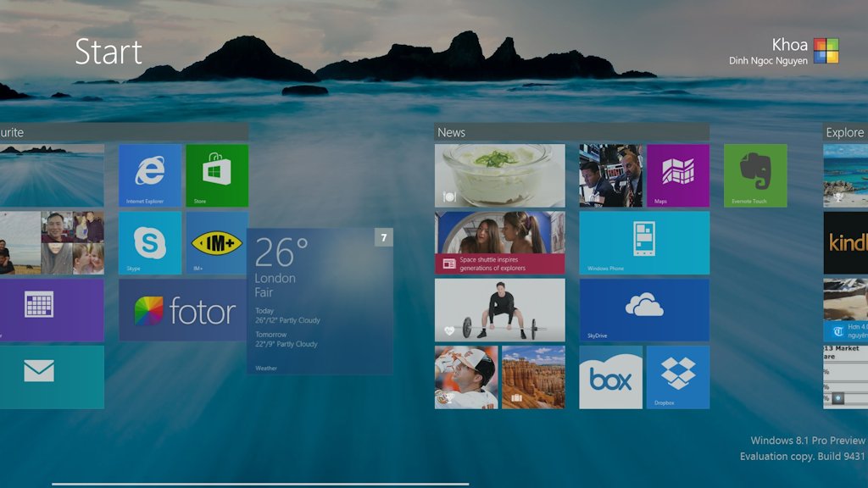Click the News group header
868x488 pixels.
click(x=572, y=132)
